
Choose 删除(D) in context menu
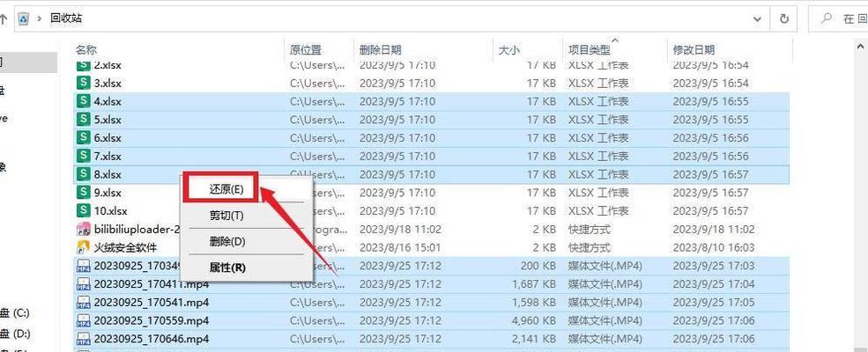pos(227,241)
